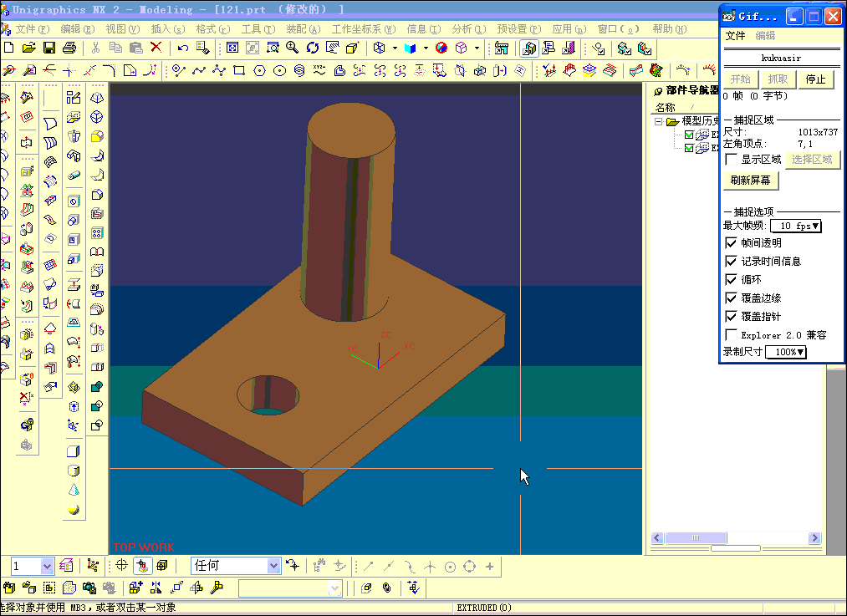Click the Helix curve icon
This screenshot has width=847, height=616.
click(299, 71)
